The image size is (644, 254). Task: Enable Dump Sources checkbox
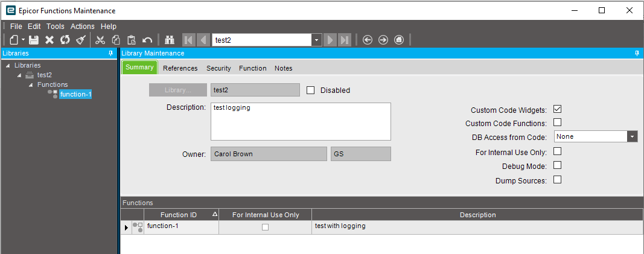(x=557, y=180)
